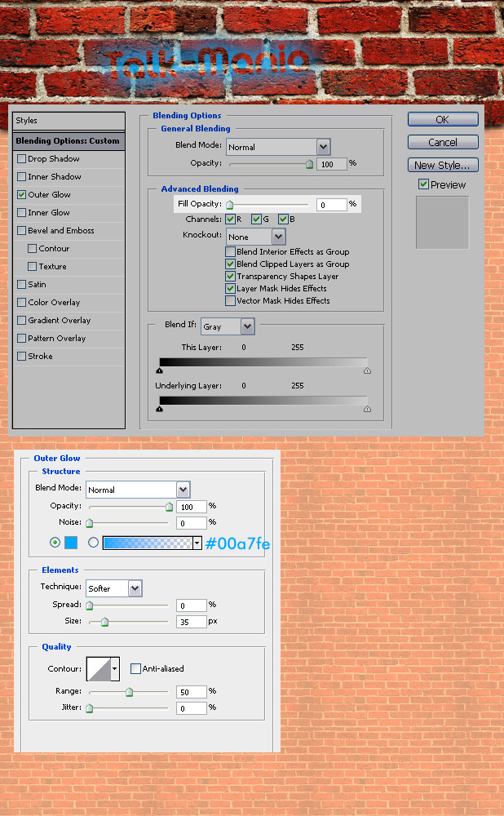Enable the Drop Shadow checkbox
Viewport: 504px width, 816px height.
[x=22, y=159]
